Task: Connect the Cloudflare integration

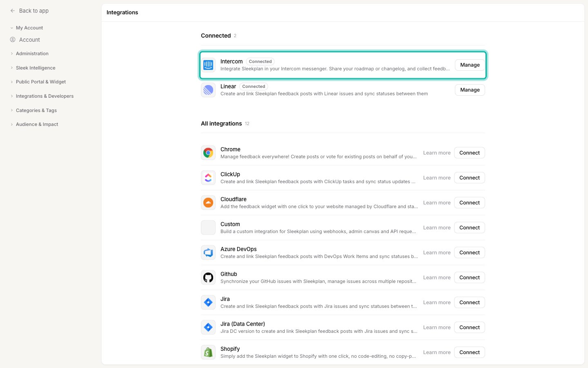Action: point(470,203)
